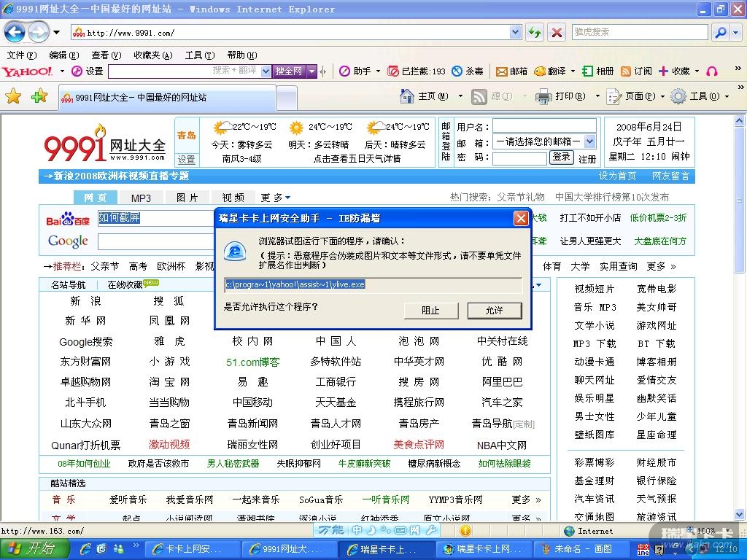Image resolution: width=747 pixels, height=560 pixels.
Task: Open Yahoo toolbar 助手 assistant icon
Action: point(344,71)
